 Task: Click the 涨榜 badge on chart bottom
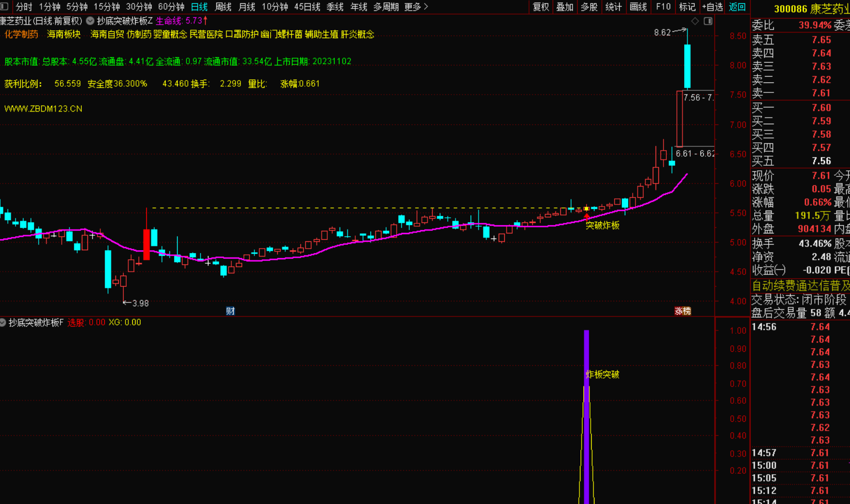click(682, 311)
